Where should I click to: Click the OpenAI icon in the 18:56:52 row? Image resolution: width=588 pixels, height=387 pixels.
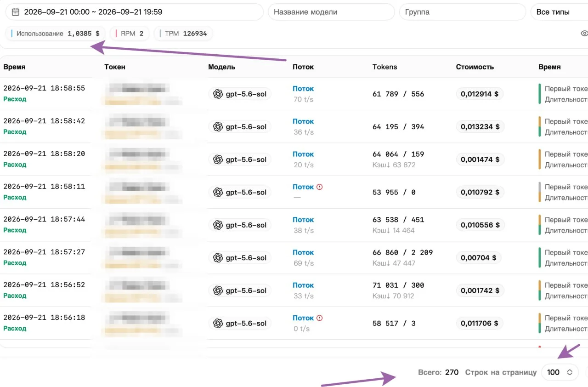tap(218, 291)
